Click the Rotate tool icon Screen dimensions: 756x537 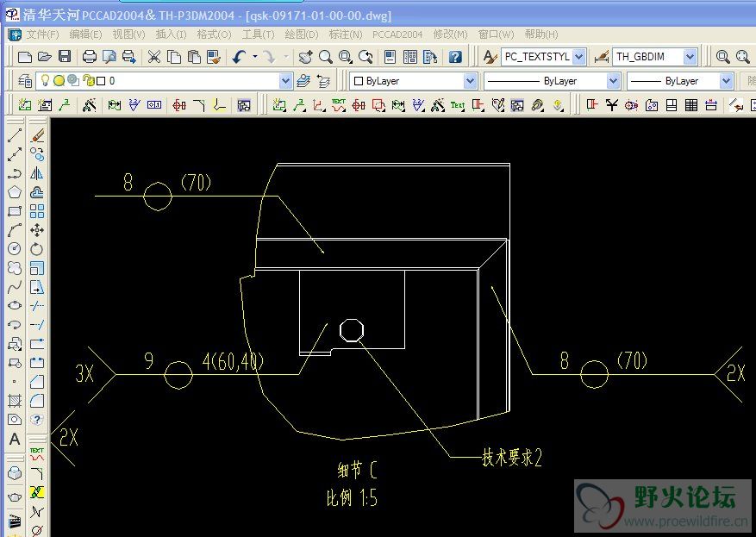tap(37, 249)
